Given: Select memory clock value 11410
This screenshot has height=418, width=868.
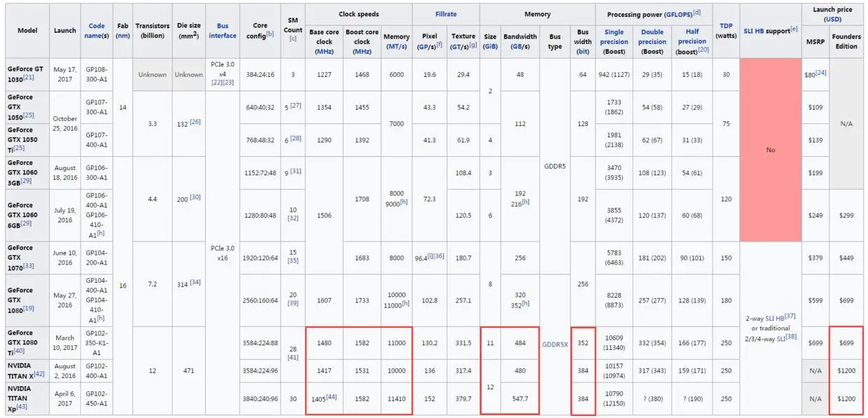Looking at the screenshot, I should point(397,398).
